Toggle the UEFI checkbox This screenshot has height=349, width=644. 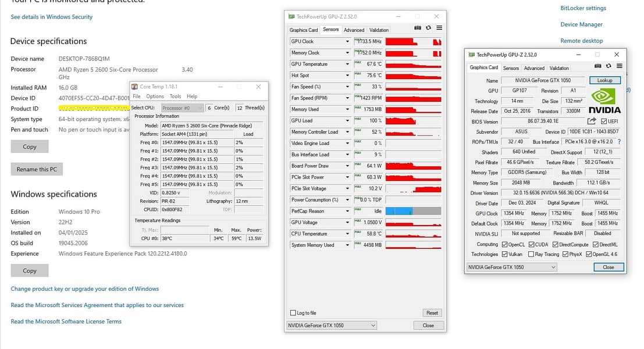coord(604,121)
